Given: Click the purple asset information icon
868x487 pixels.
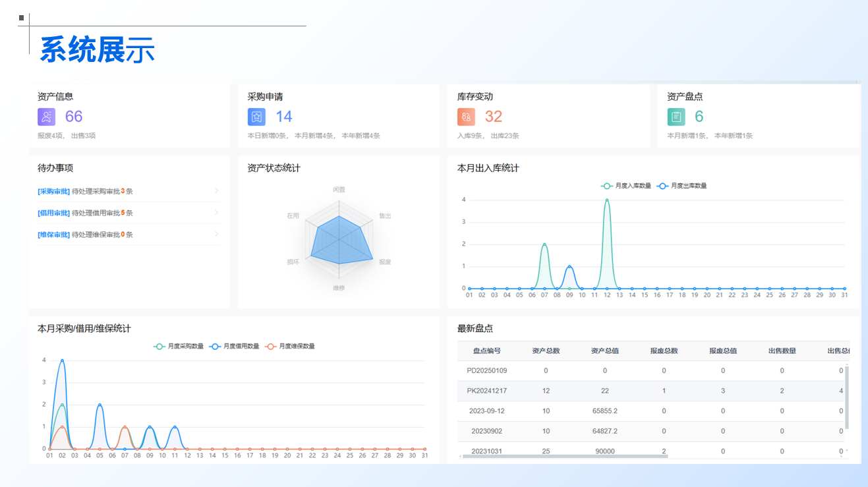Looking at the screenshot, I should tap(46, 117).
